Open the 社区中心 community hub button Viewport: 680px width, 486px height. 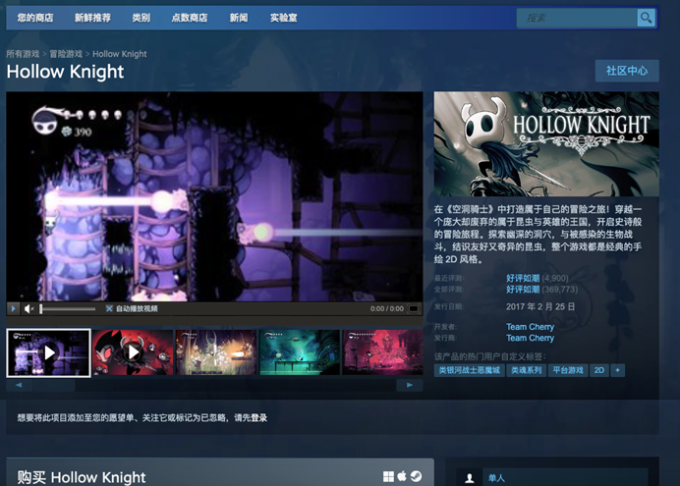click(x=627, y=71)
